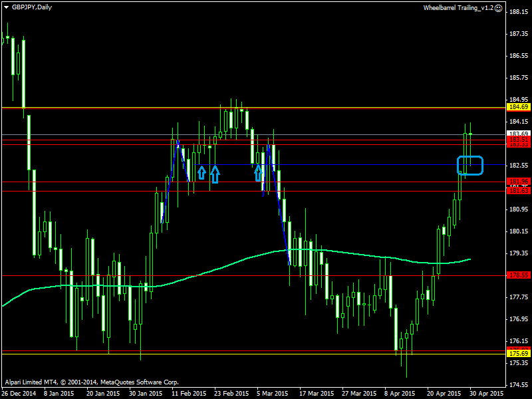Click the red 178.55 price label
Screen dimensions: 532x399
click(x=519, y=275)
